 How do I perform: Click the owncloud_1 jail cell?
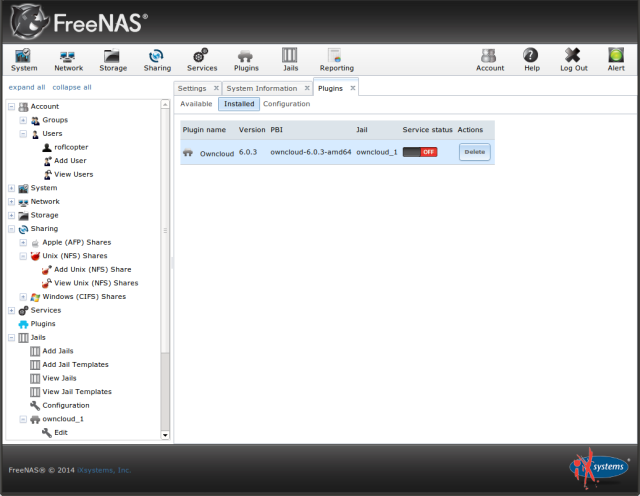376,152
